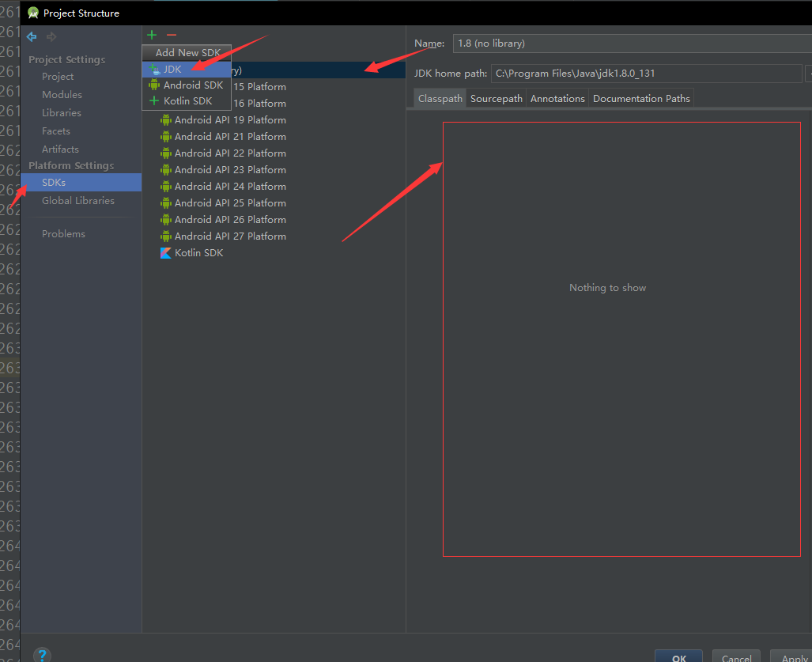This screenshot has width=812, height=662.
Task: Click Android icon beside API 24 Platform
Action: [166, 187]
